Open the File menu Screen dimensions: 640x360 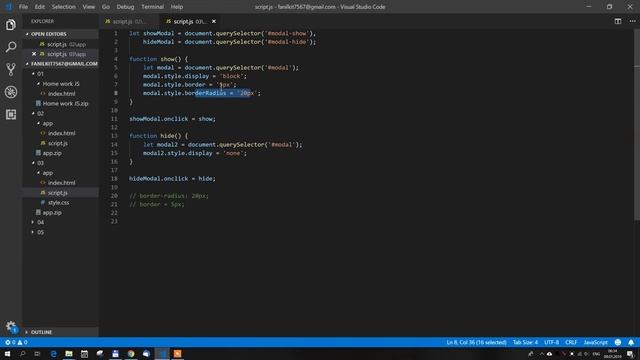point(23,7)
